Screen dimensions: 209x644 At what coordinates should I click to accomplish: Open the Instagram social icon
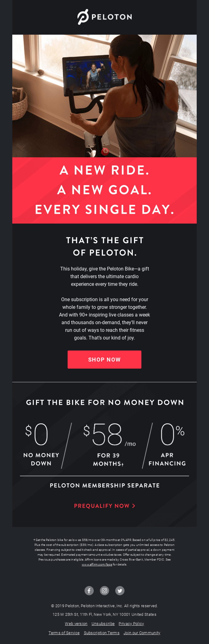click(x=104, y=591)
